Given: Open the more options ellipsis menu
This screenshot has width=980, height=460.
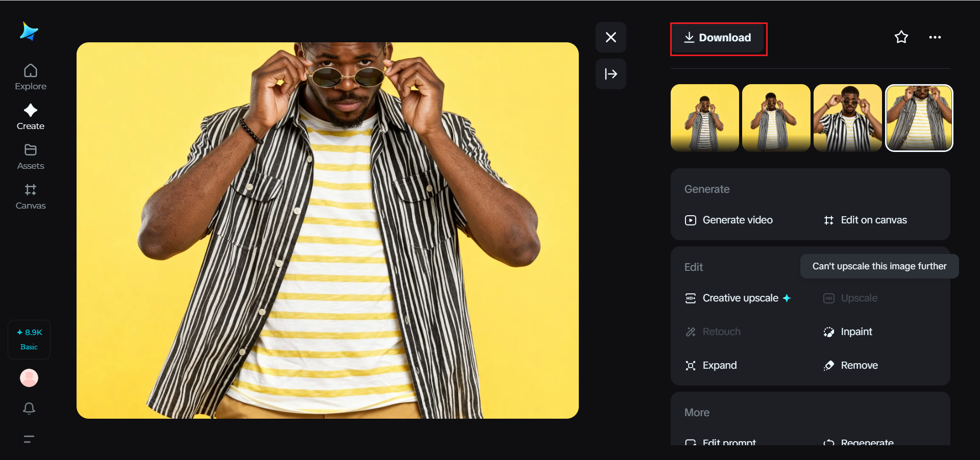Looking at the screenshot, I should coord(935,37).
